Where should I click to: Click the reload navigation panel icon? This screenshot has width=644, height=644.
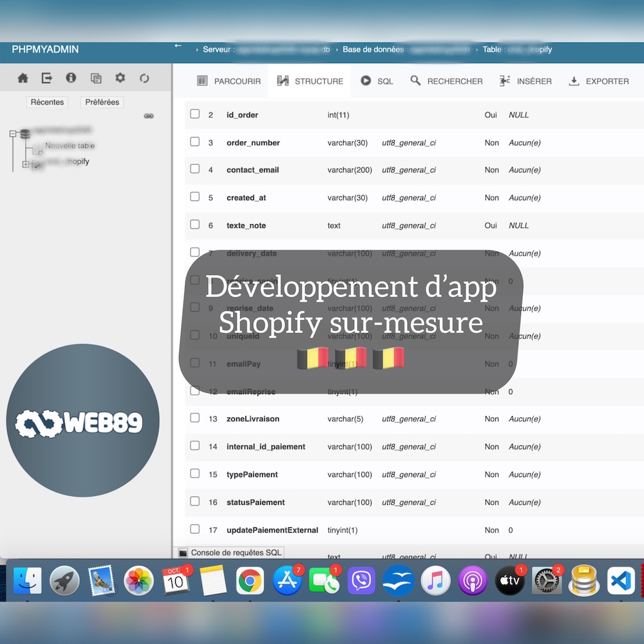tap(144, 78)
